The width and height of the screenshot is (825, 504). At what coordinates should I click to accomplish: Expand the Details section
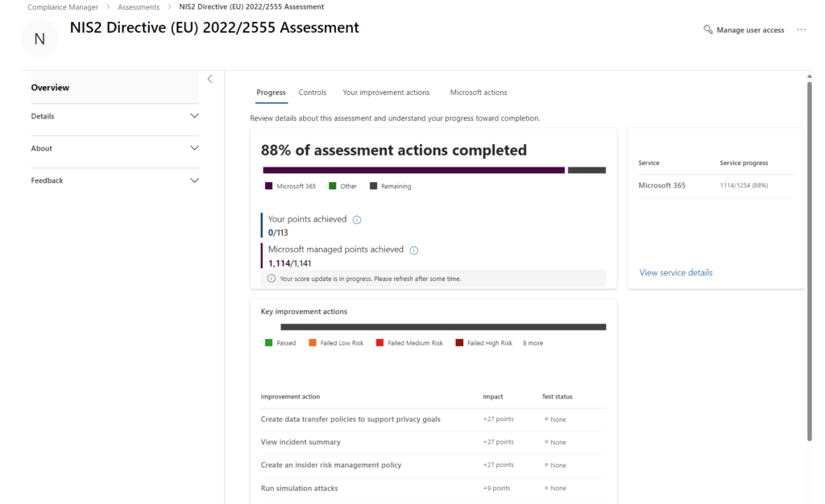(193, 116)
